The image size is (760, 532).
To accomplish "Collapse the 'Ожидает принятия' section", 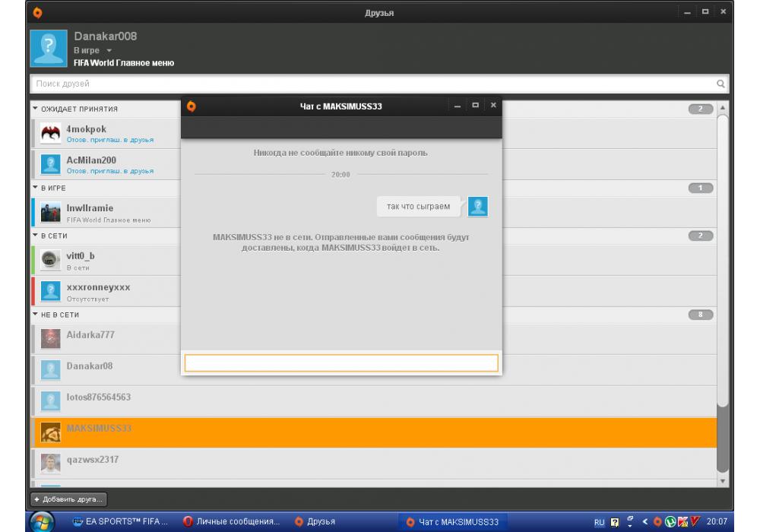I will (35, 109).
